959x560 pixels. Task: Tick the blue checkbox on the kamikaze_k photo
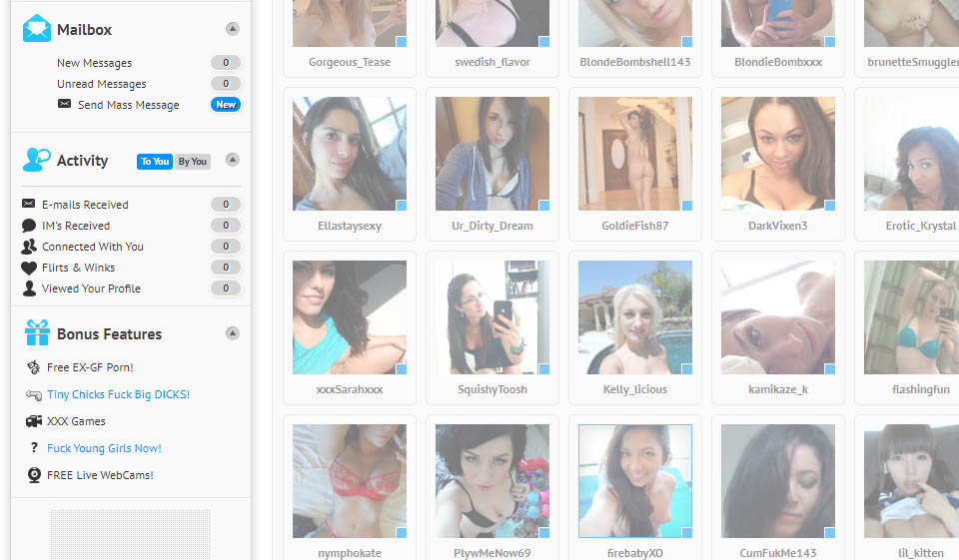click(x=830, y=369)
